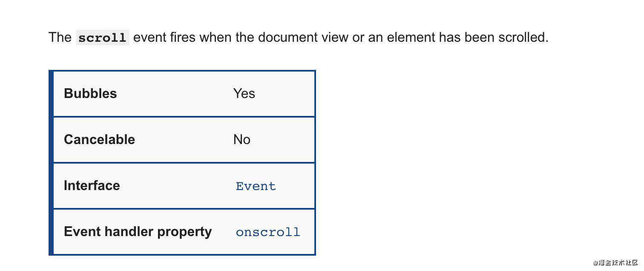Click 'The' at the sentence start
This screenshot has height=271, width=644.
(60, 37)
